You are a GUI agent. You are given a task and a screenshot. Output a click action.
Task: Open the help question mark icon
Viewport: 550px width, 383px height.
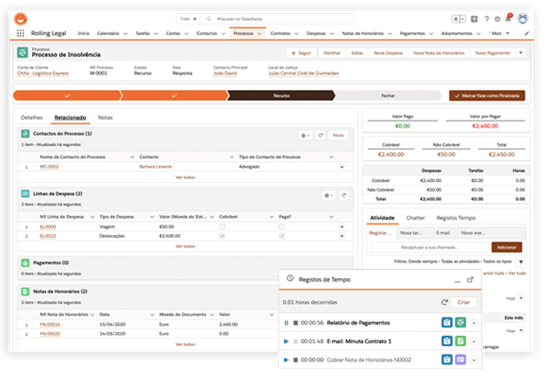tap(487, 19)
